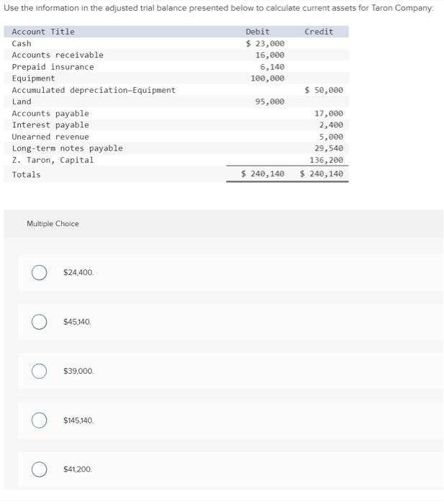
Task: Mark the $145,140 answer choice
Action: tap(40, 420)
